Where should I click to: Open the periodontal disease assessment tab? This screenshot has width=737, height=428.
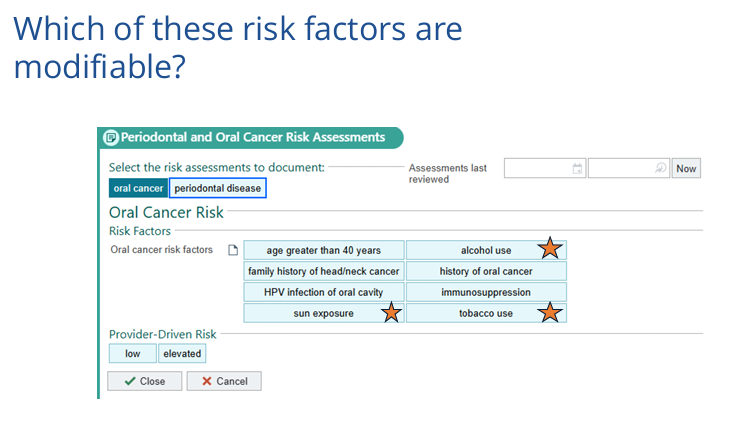217,188
